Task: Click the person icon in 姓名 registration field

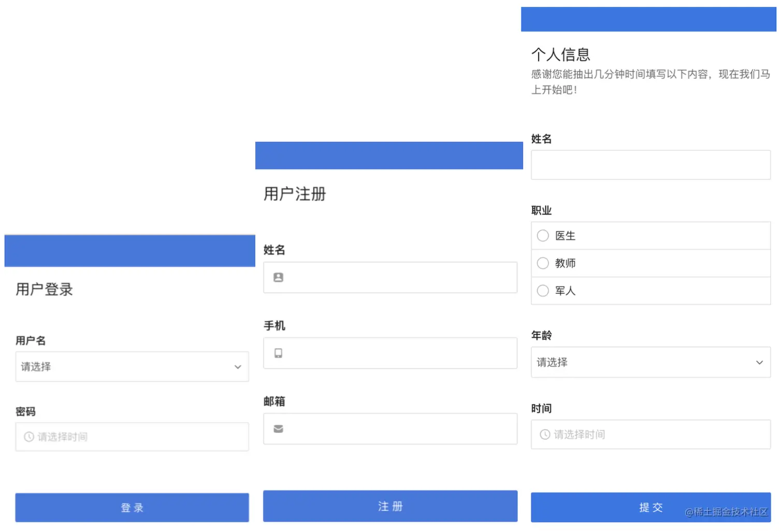Action: [x=278, y=277]
